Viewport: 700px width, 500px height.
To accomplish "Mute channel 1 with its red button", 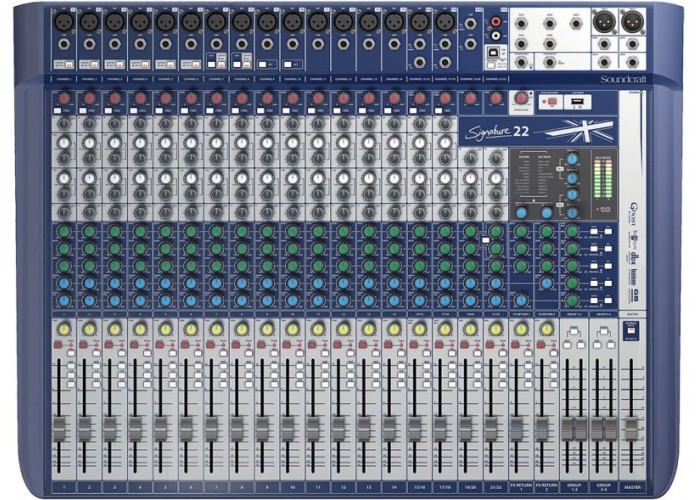I will coord(58,345).
